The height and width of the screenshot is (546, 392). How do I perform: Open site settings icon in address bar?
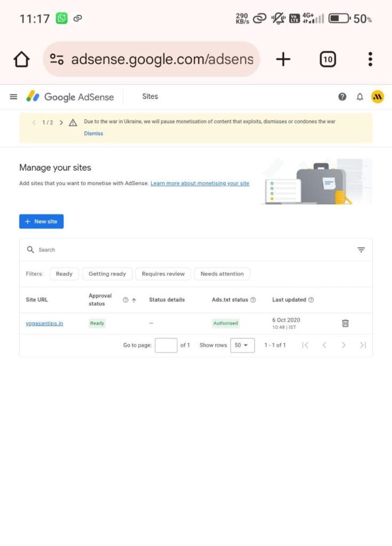click(56, 59)
